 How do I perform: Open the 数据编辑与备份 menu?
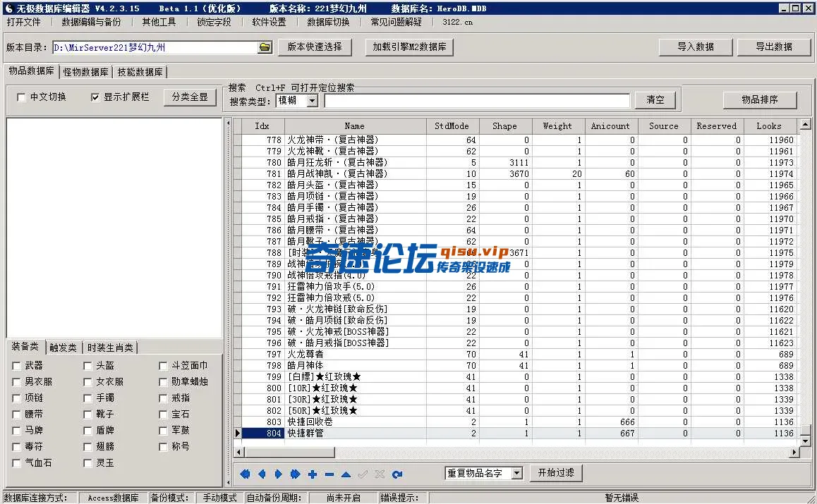91,22
